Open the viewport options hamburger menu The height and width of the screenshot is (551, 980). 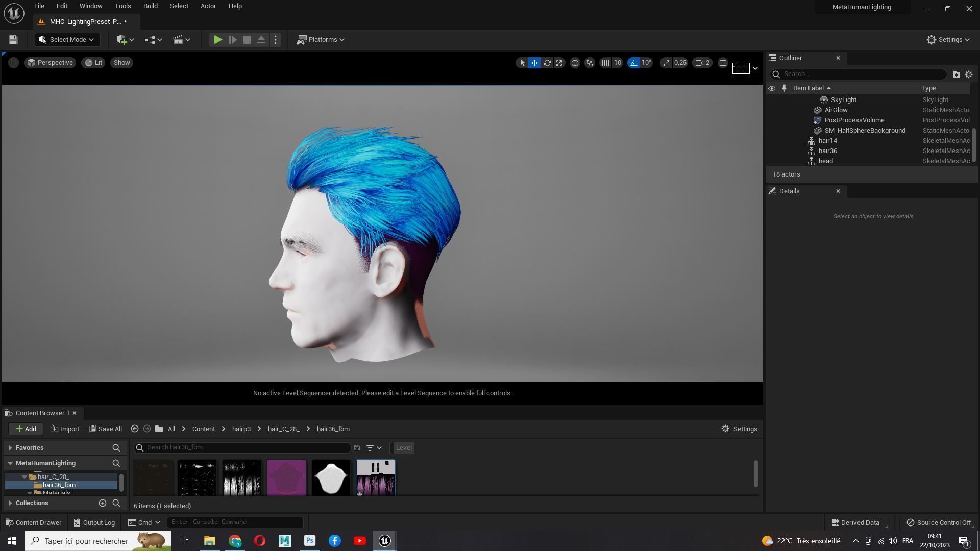click(13, 63)
